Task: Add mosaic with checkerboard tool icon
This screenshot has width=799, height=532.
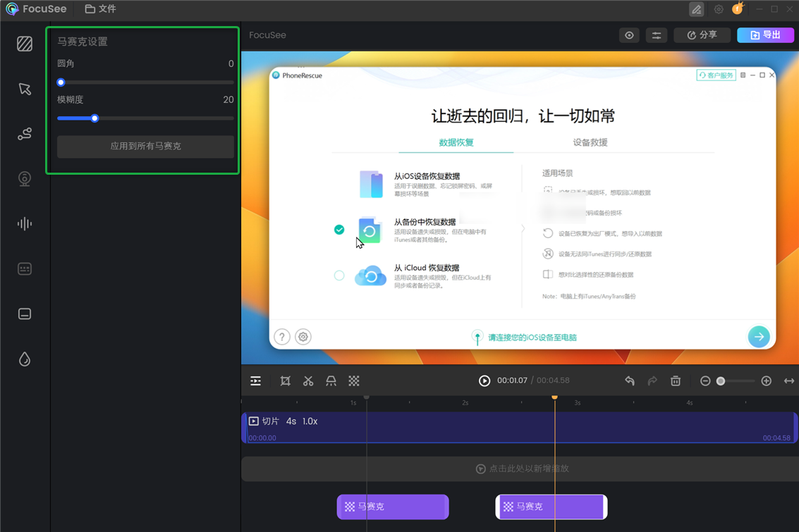Action: [353, 381]
